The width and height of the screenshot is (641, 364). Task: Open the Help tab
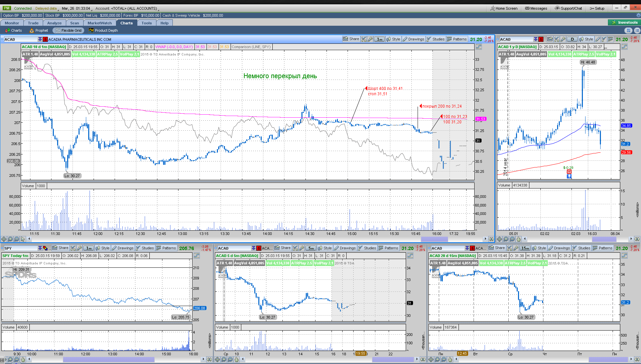tap(164, 23)
